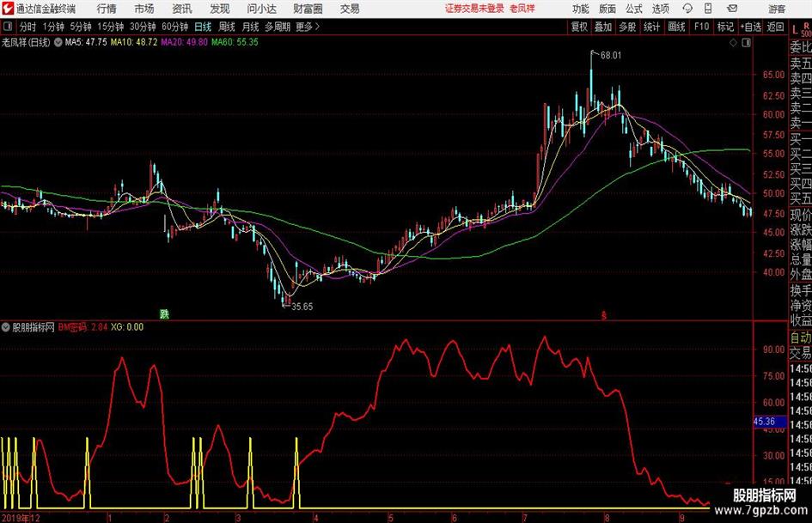812x523 pixels.
Task: Open the 问小达 menu
Action: (261, 9)
